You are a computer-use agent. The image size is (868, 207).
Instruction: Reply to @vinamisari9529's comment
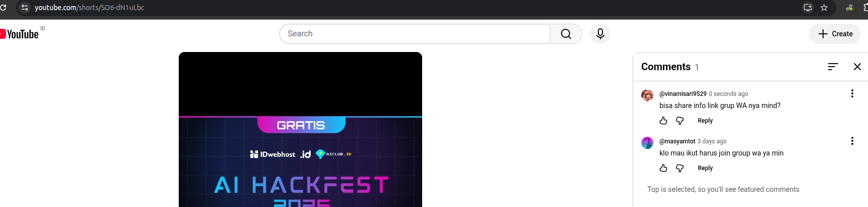pyautogui.click(x=705, y=121)
